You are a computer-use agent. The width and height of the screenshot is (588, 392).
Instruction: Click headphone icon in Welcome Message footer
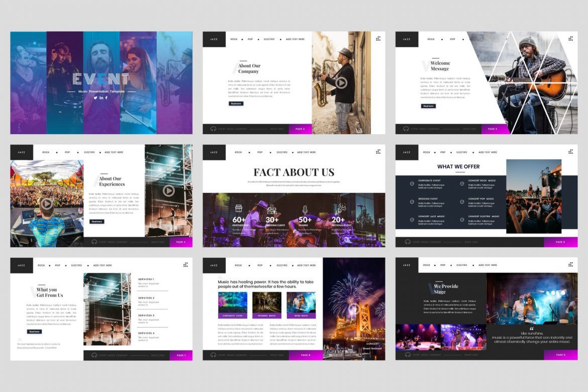[x=406, y=129]
